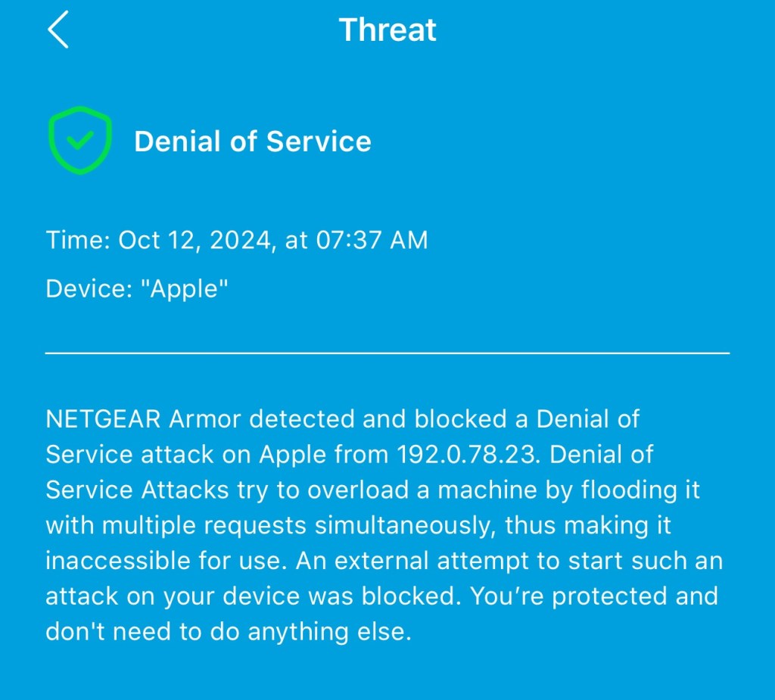Tap the green shield checkmark icon
This screenshot has width=775, height=700.
coord(80,142)
